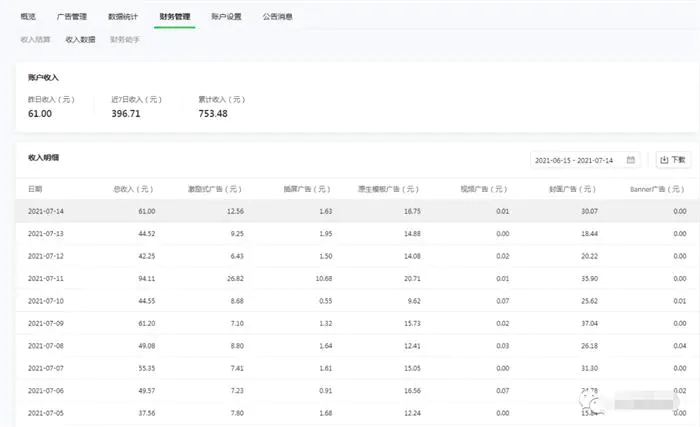
Task: Select the 收入数据 sub-tab
Action: pos(80,39)
